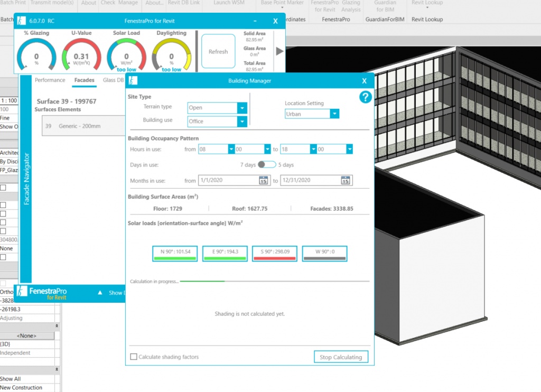Viewport: 541px width, 392px height.
Task: Click the Facade Navigator vertical bar
Action: pos(26,179)
